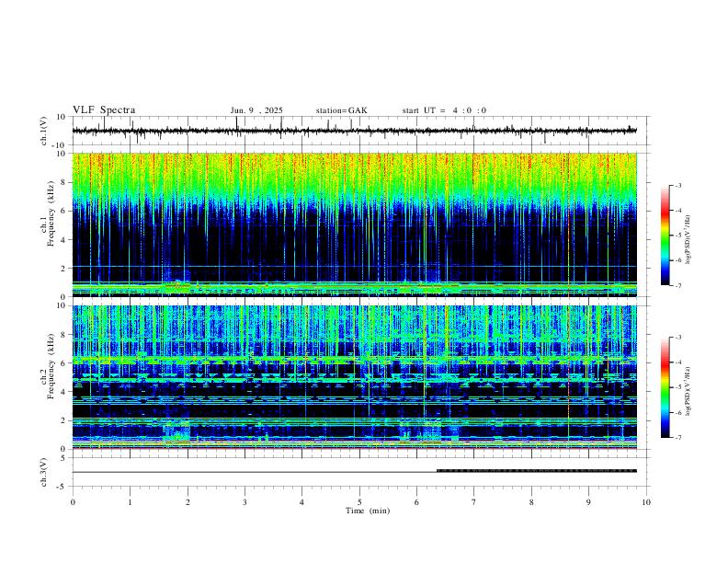Click tick label '6' on the Time axis
The width and height of the screenshot is (728, 563).
point(416,502)
